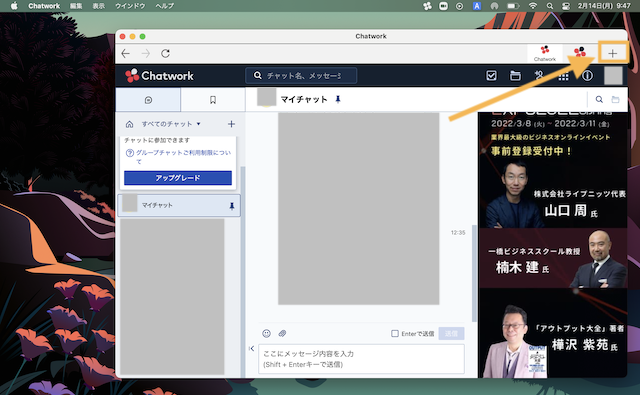This screenshot has width=640, height=395.
Task: Open chat files folder icon below header
Action: point(615,99)
